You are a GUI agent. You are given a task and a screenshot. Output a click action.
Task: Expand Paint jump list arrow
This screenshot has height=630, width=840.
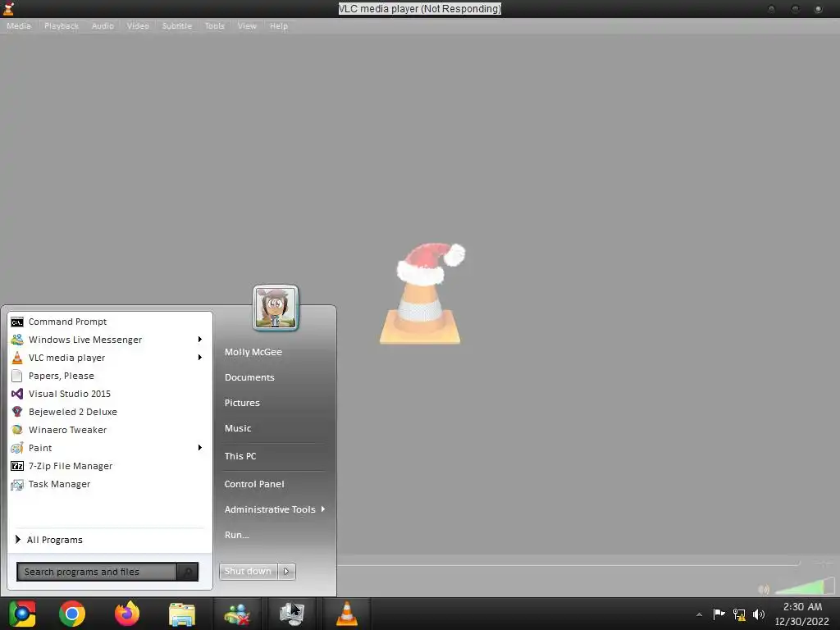tap(200, 447)
